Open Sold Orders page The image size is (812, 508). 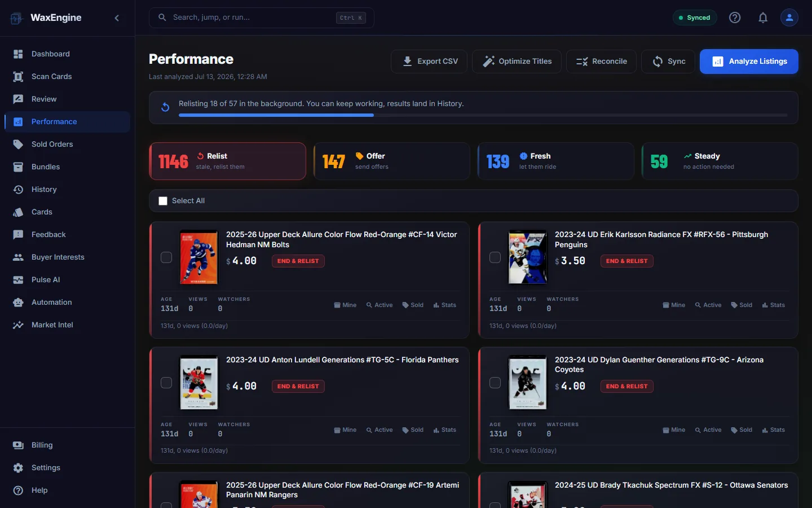click(68, 144)
